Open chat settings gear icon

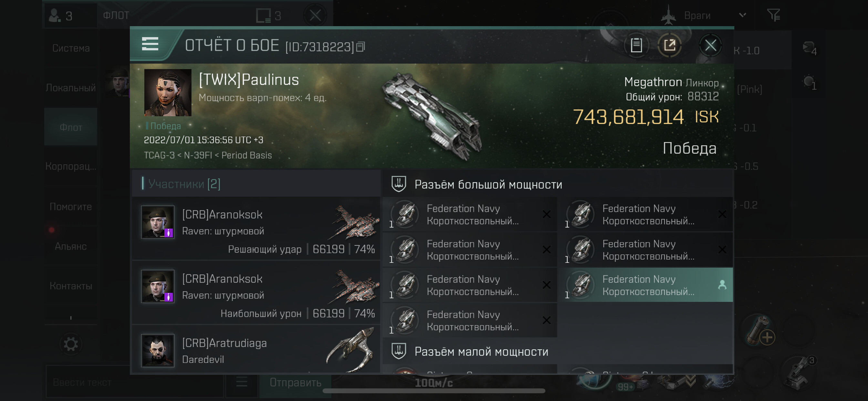[x=71, y=344]
